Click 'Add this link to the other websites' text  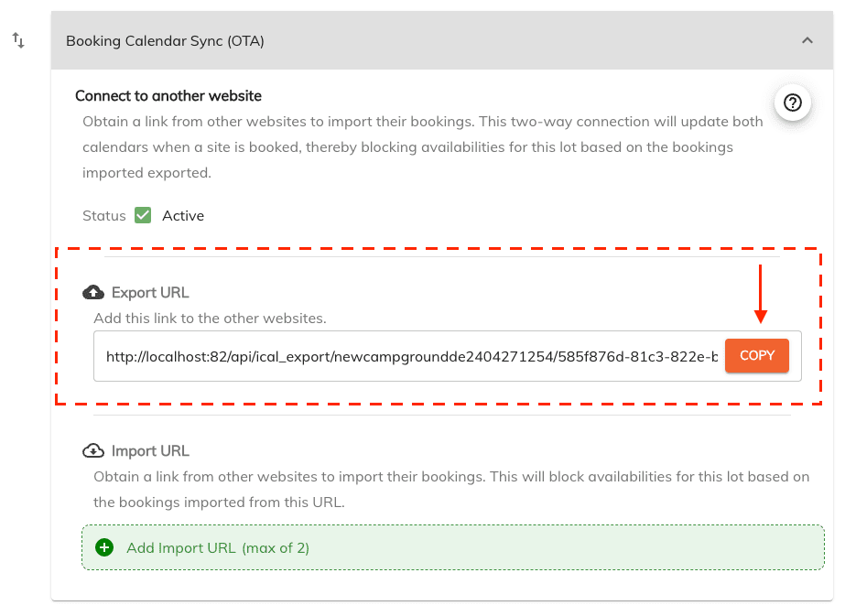click(211, 318)
